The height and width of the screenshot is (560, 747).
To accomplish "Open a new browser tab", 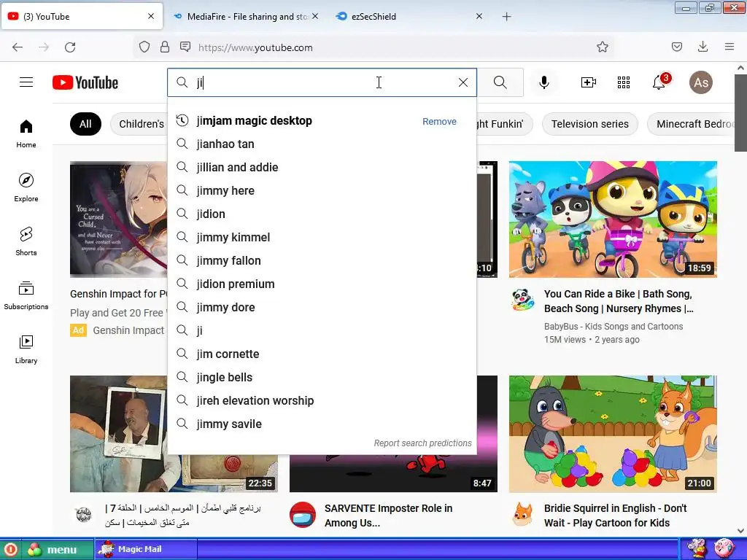I will (x=506, y=17).
